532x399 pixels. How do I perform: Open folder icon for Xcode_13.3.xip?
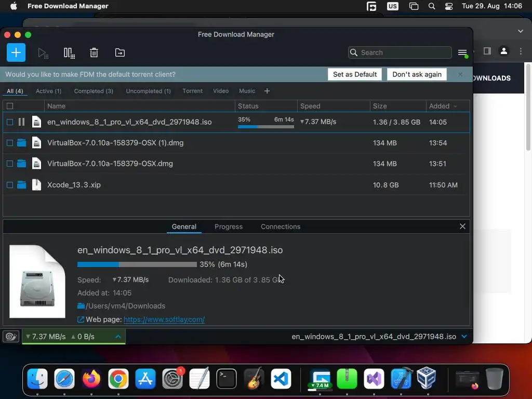[21, 185]
